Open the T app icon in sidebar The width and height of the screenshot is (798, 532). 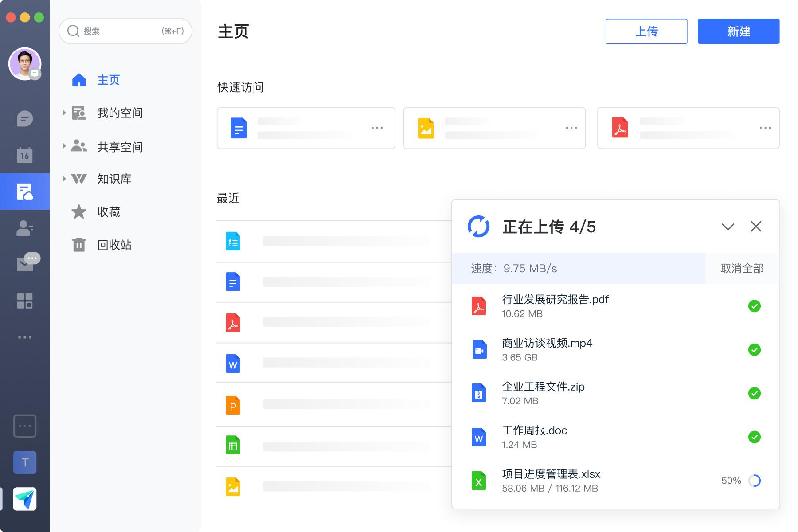point(25,462)
